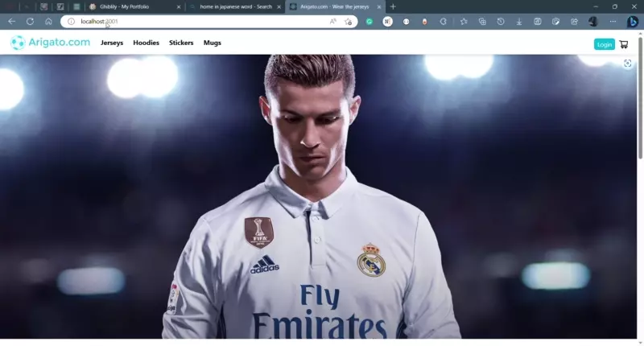The image size is (644, 346).
Task: Open browser History icon
Action: (501, 22)
